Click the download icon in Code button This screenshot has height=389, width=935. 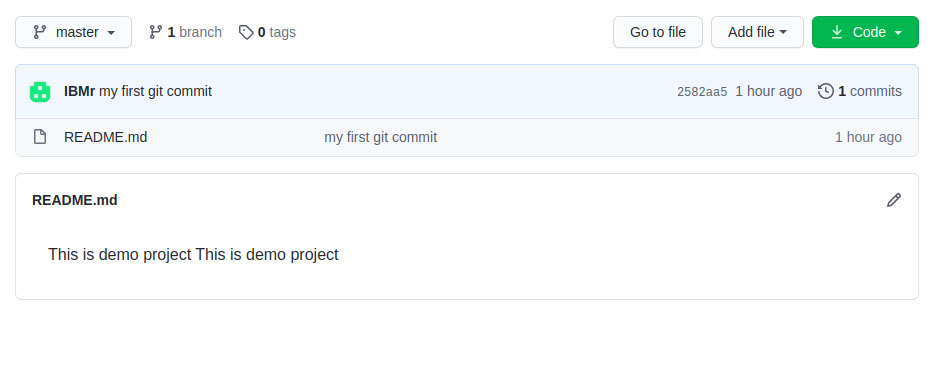[x=837, y=32]
